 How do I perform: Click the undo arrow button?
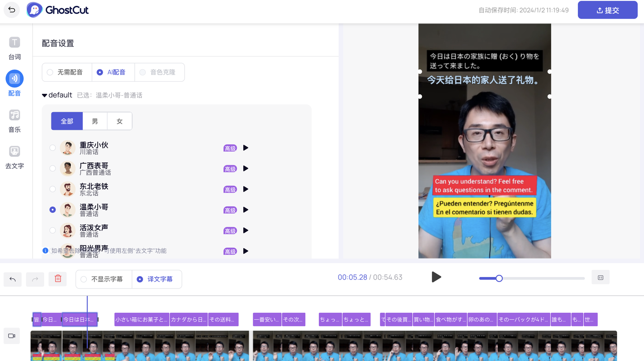point(13,279)
